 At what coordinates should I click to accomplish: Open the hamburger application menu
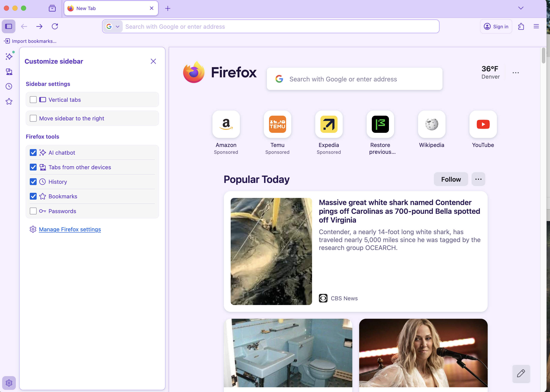click(536, 26)
